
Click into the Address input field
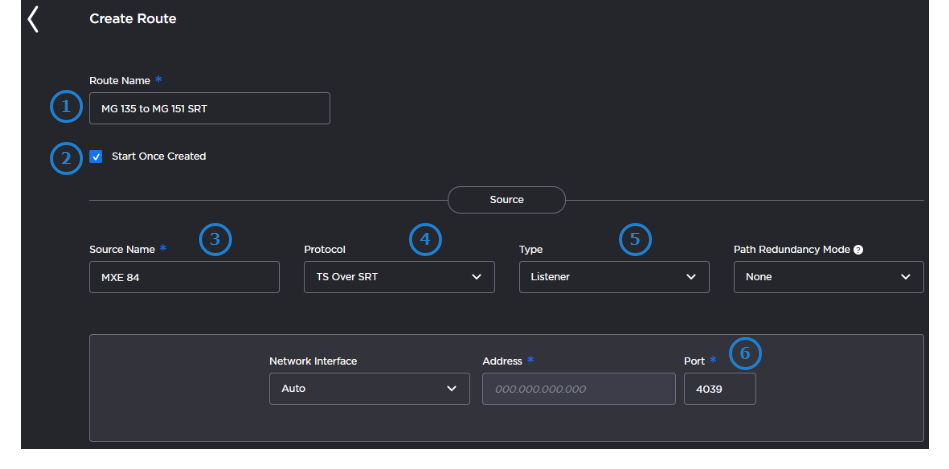(x=578, y=389)
